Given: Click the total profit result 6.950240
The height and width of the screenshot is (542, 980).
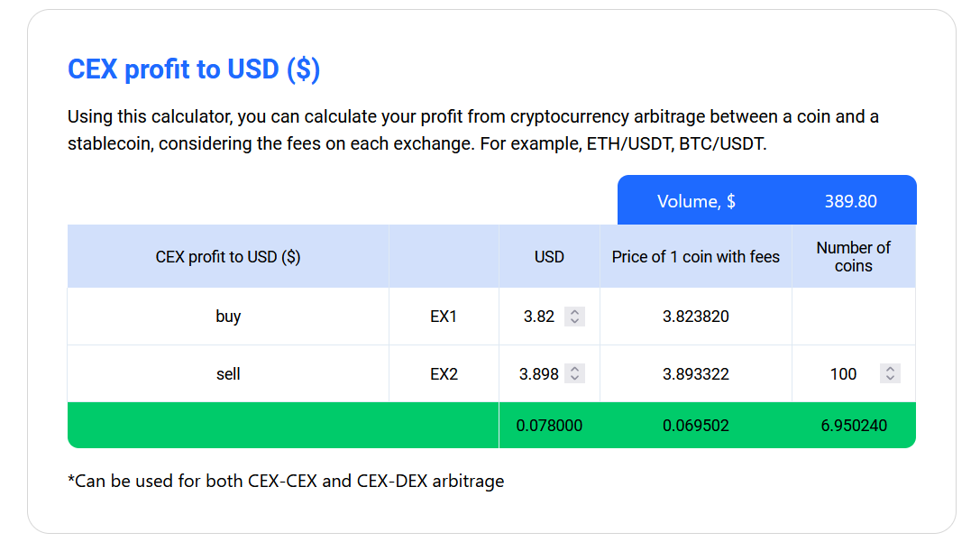Looking at the screenshot, I should [854, 426].
